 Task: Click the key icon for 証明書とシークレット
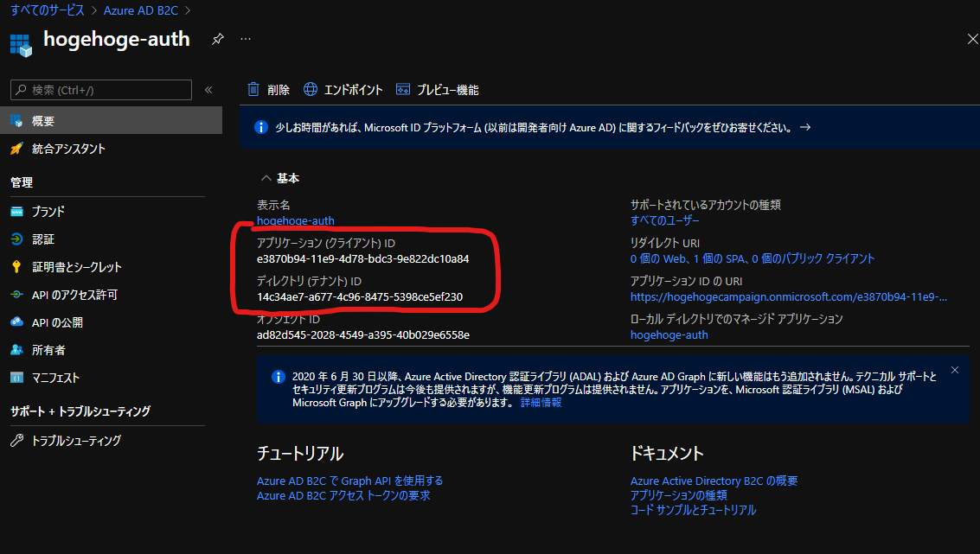[x=17, y=267]
